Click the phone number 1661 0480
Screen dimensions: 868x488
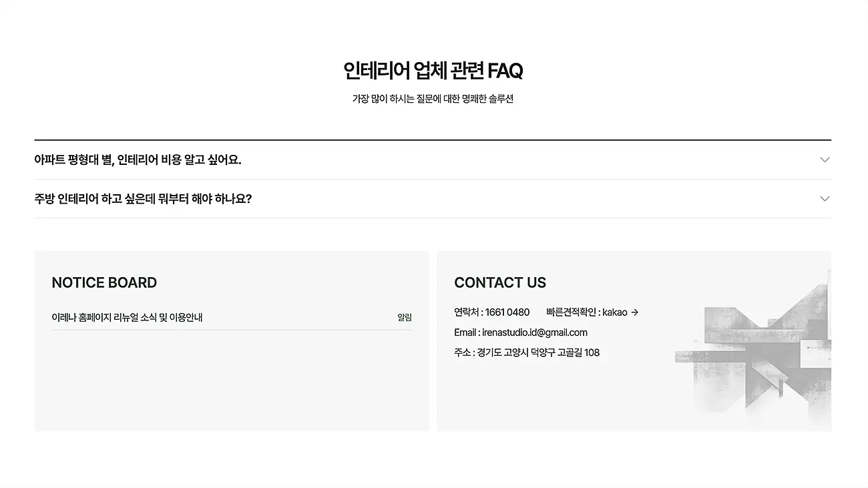(x=507, y=312)
